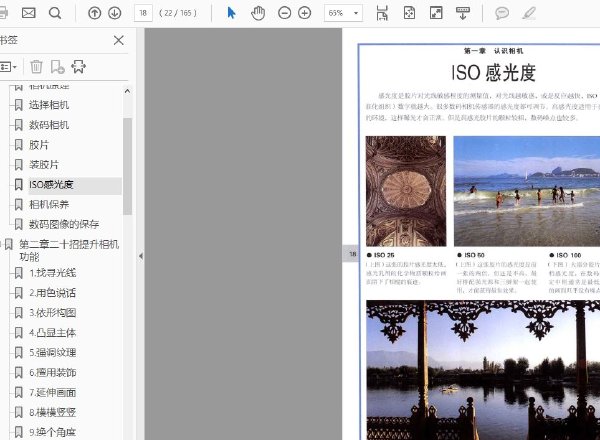Open the 6.擅用装饰 bookmark
The width and height of the screenshot is (600, 440).
[53, 372]
